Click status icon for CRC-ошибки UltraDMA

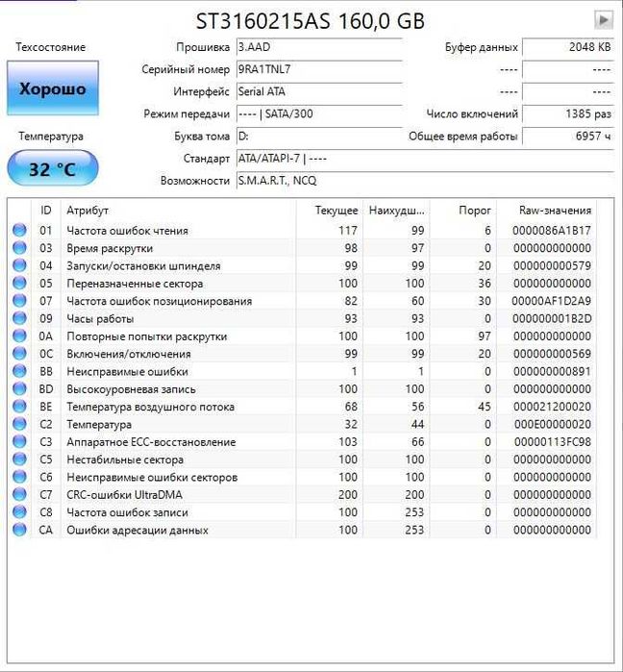pyautogui.click(x=20, y=494)
